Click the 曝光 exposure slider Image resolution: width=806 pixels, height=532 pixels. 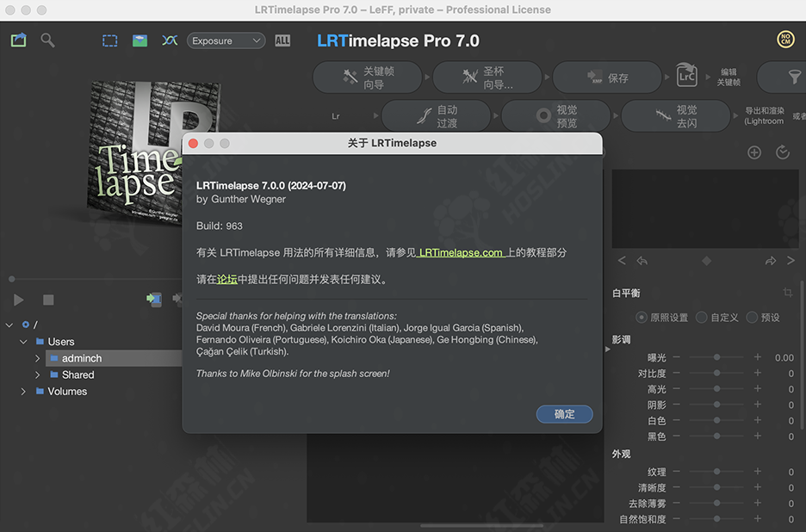pos(716,357)
